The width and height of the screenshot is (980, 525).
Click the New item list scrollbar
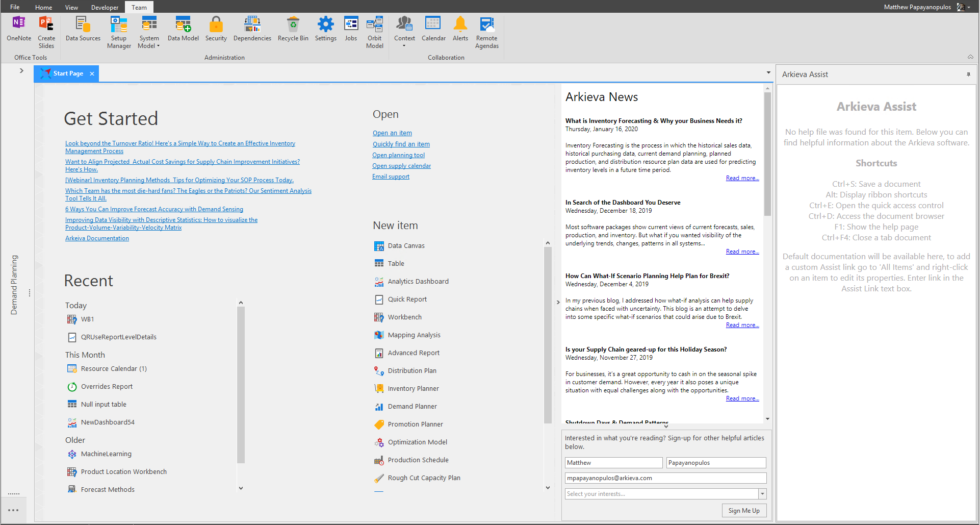coord(548,335)
